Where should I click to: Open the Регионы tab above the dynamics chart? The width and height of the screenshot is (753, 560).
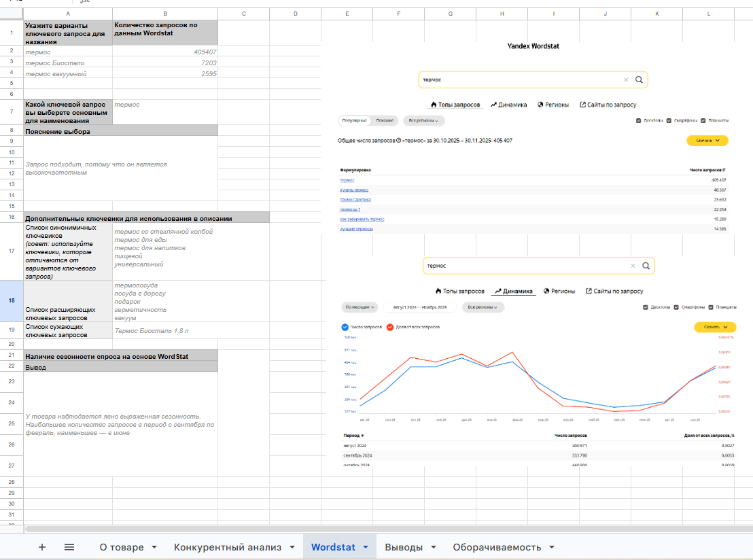point(559,291)
